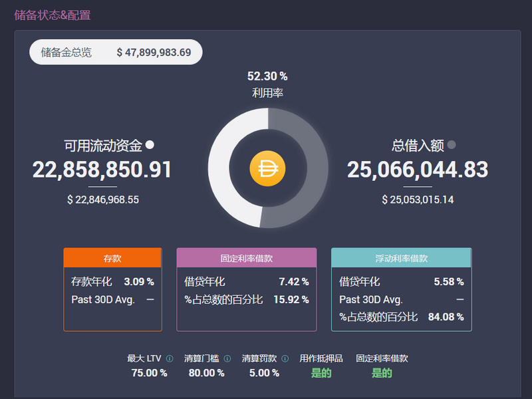This screenshot has width=532, height=399.
Task: Select the pink 固定利率借款 panel header
Action: tap(246, 257)
